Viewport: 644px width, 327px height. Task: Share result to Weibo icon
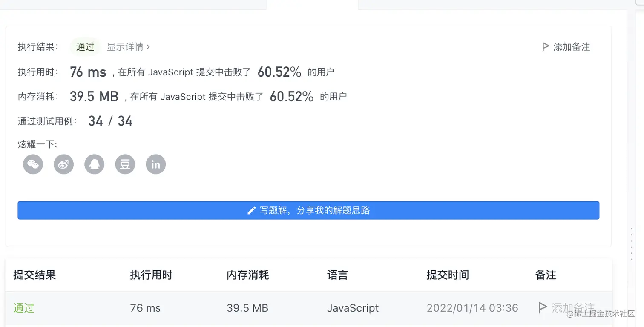(x=63, y=164)
